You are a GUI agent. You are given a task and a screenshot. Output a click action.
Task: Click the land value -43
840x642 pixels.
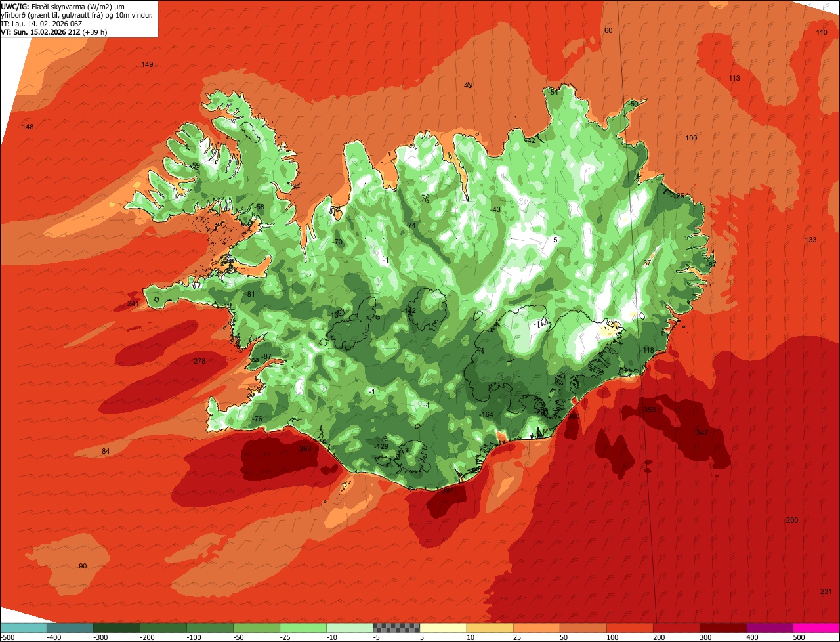[495, 210]
